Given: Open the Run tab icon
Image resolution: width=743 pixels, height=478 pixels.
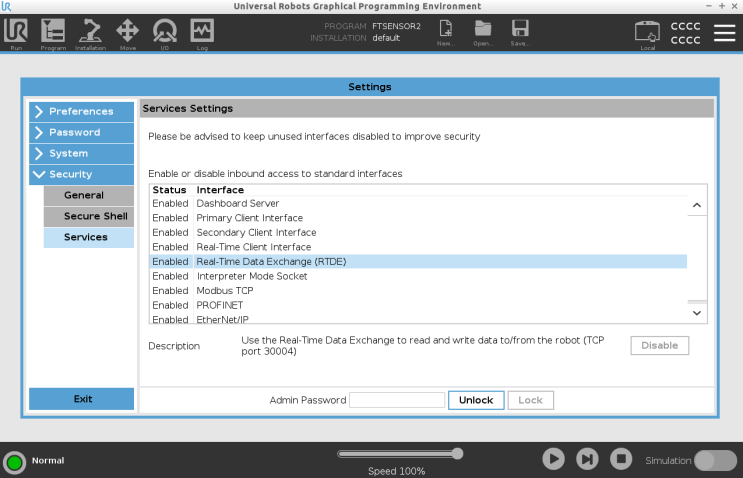Looking at the screenshot, I should pyautogui.click(x=16, y=33).
